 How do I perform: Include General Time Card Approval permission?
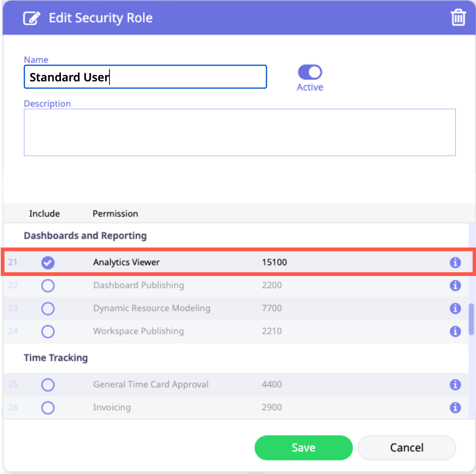48,385
